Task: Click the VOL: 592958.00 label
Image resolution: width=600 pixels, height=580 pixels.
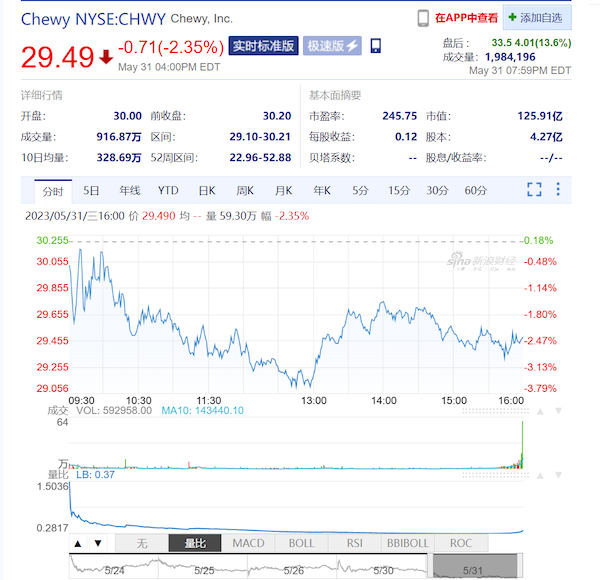Action: click(114, 411)
